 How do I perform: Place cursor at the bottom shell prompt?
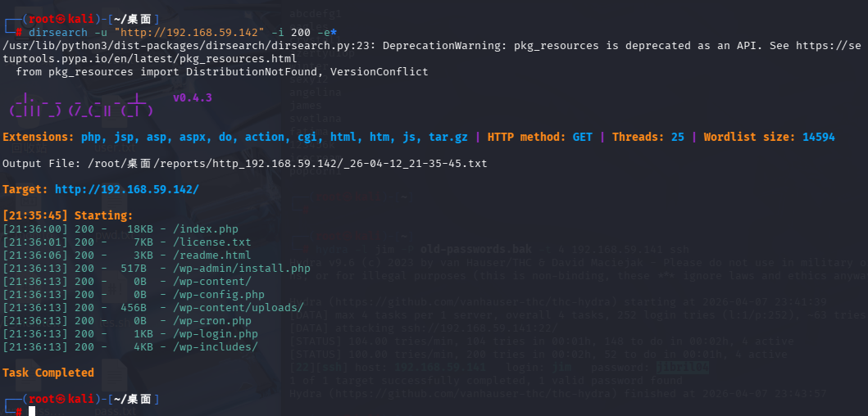point(33,411)
